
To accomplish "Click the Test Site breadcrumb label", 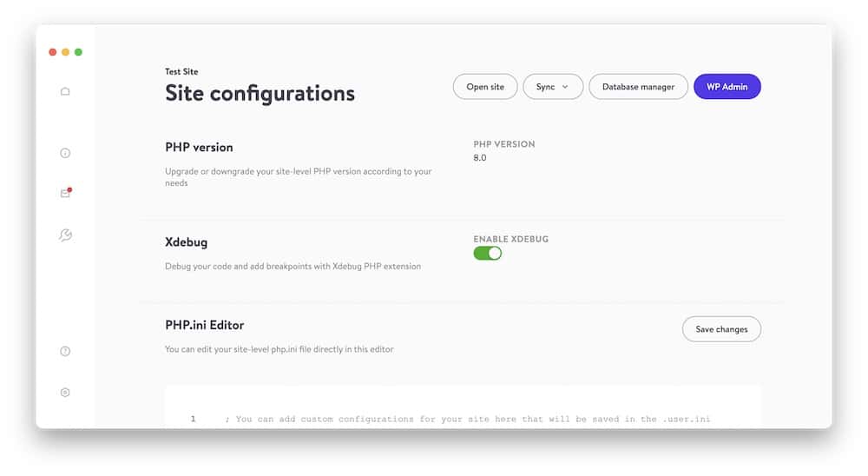I will coord(181,71).
